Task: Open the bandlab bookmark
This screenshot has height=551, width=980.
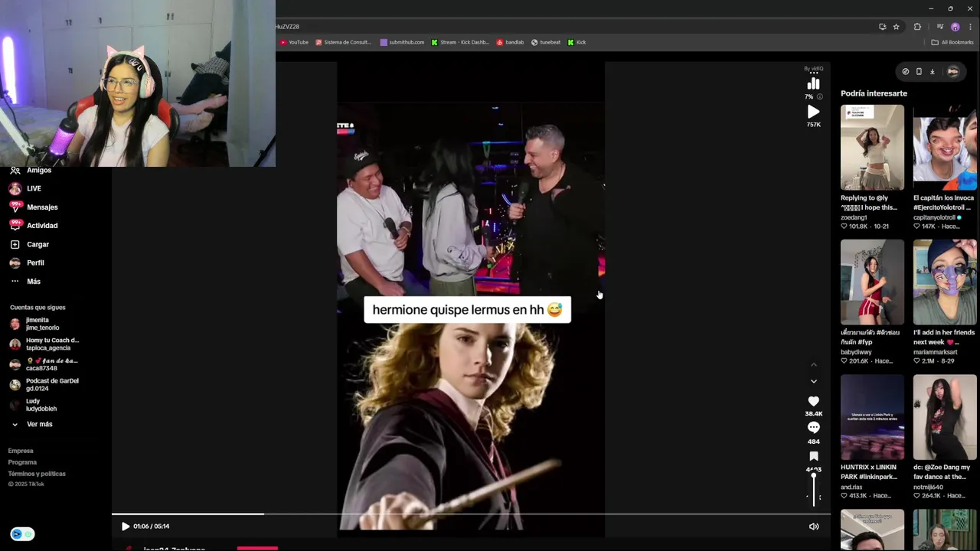Action: pos(510,42)
